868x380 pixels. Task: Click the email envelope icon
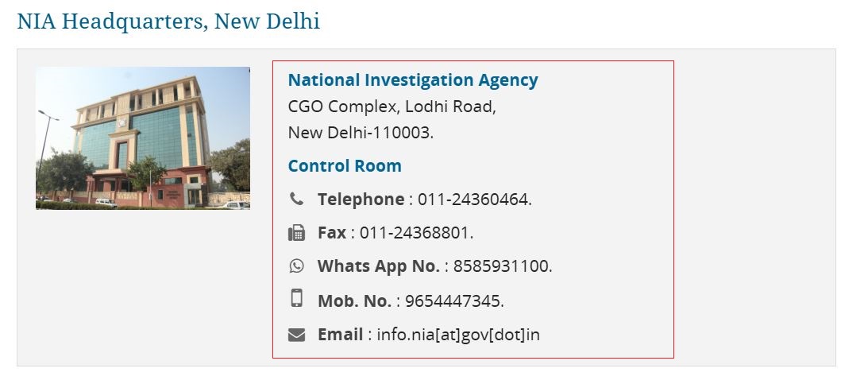coord(296,335)
